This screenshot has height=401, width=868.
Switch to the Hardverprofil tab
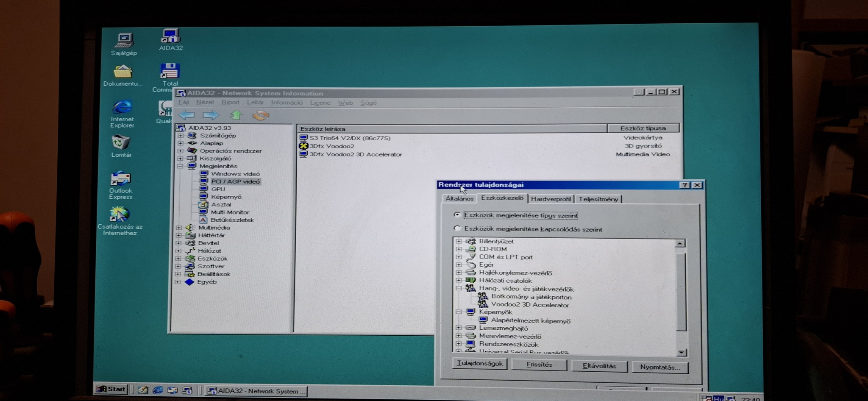pos(551,199)
